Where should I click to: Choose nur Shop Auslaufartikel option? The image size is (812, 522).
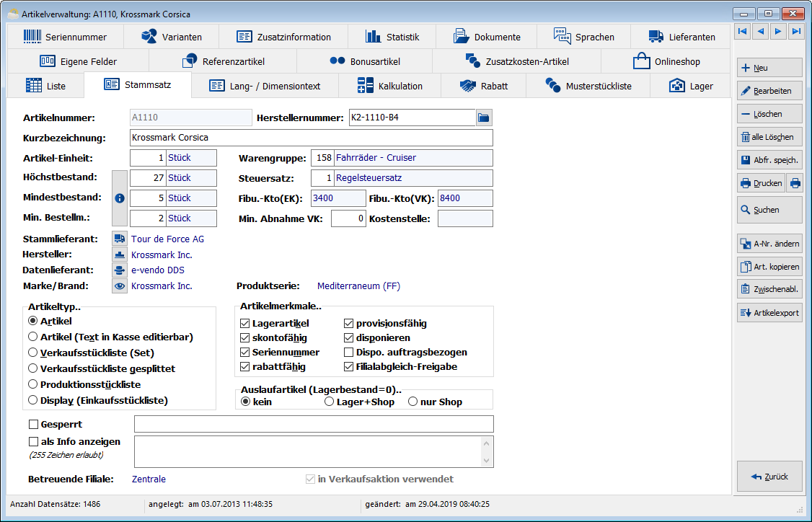tap(412, 402)
